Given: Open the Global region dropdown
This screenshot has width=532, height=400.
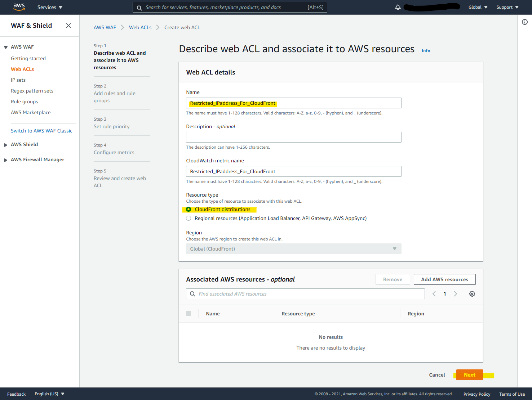Looking at the screenshot, I should [478, 7].
